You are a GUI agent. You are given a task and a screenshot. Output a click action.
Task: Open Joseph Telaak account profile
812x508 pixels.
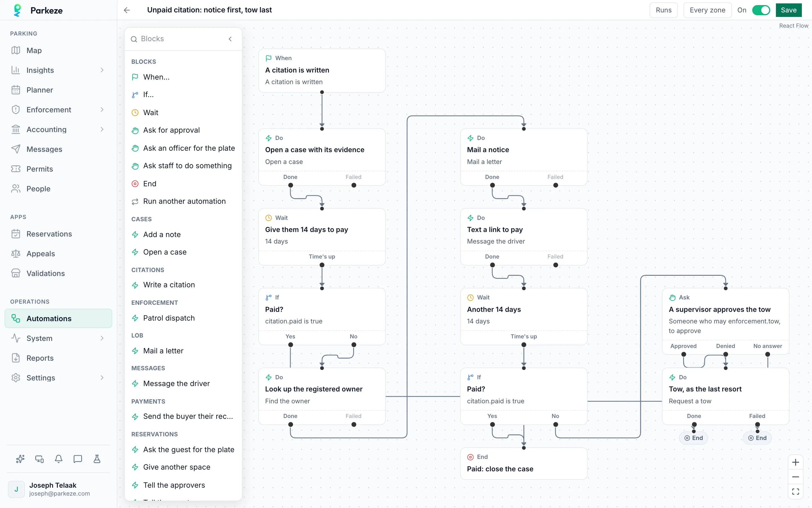pyautogui.click(x=58, y=489)
